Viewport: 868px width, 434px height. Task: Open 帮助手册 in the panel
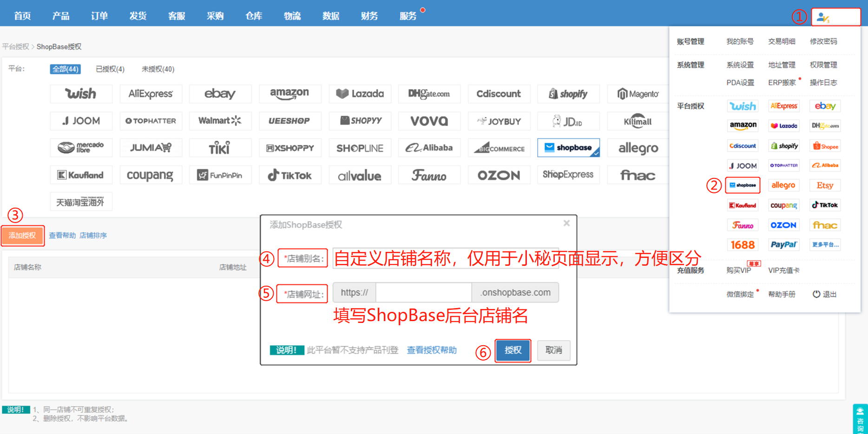(x=782, y=295)
